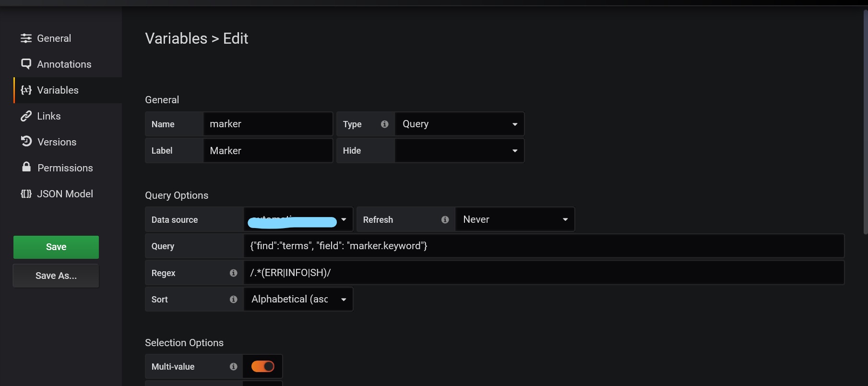Click the green Save button
This screenshot has height=386, width=868.
(x=56, y=247)
